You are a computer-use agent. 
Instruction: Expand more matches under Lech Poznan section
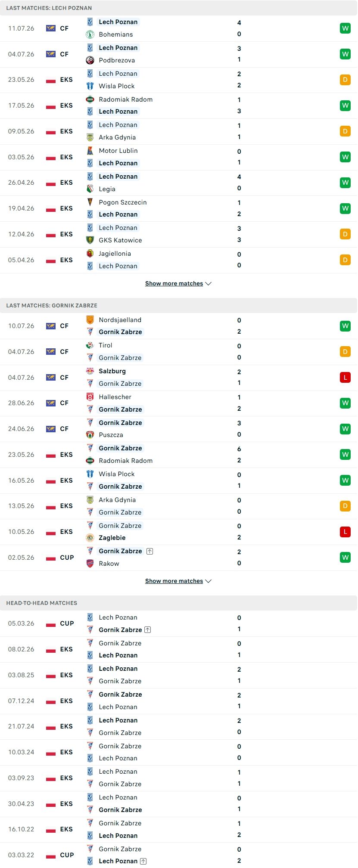[x=178, y=283]
